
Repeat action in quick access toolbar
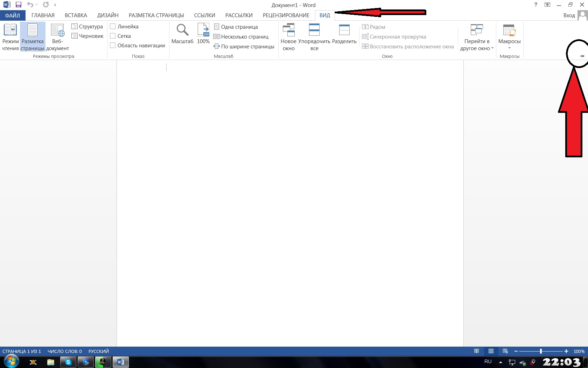click(x=46, y=5)
